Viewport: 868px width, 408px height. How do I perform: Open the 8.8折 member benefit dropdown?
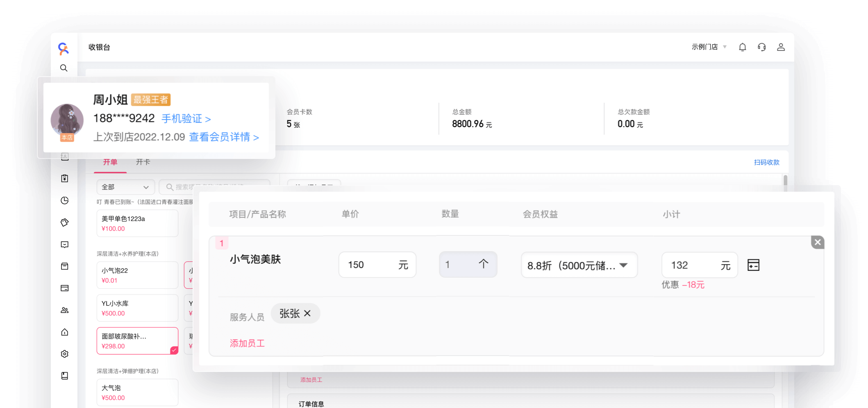(579, 265)
